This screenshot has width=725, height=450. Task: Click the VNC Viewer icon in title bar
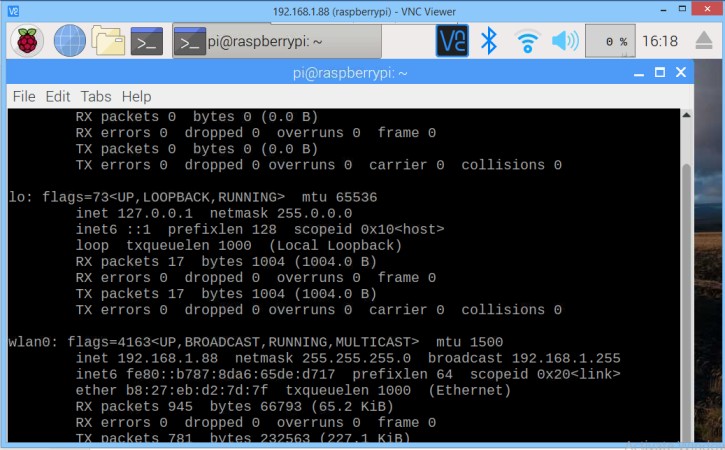tap(13, 11)
